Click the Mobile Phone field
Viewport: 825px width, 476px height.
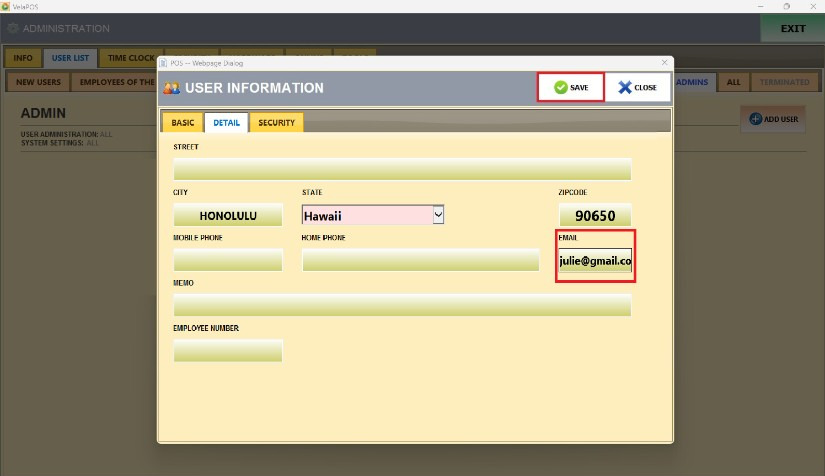point(228,260)
